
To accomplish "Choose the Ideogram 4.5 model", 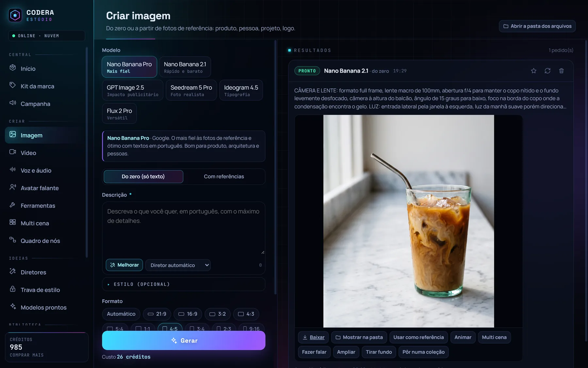I will point(241,90).
